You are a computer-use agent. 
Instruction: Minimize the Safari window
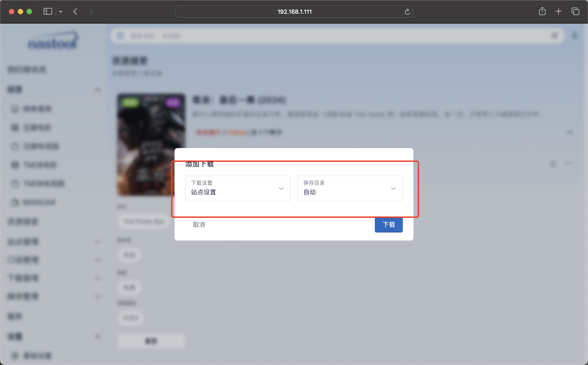(20, 12)
